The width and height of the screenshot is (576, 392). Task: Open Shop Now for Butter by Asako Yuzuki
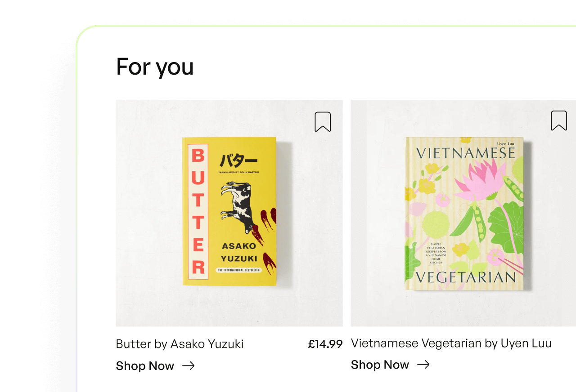(145, 366)
